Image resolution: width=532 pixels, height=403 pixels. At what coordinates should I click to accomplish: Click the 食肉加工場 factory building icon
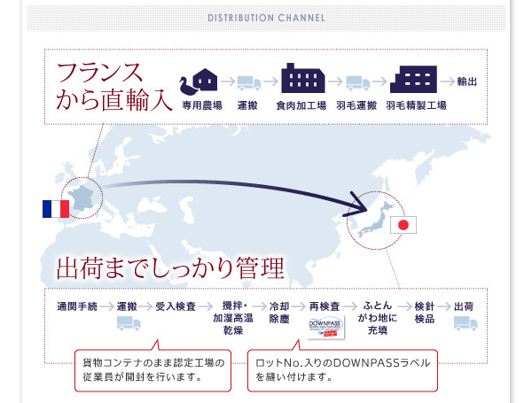[x=303, y=78]
